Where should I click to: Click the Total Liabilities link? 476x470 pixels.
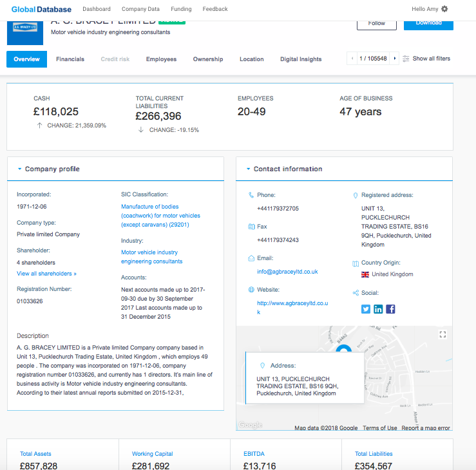click(374, 454)
